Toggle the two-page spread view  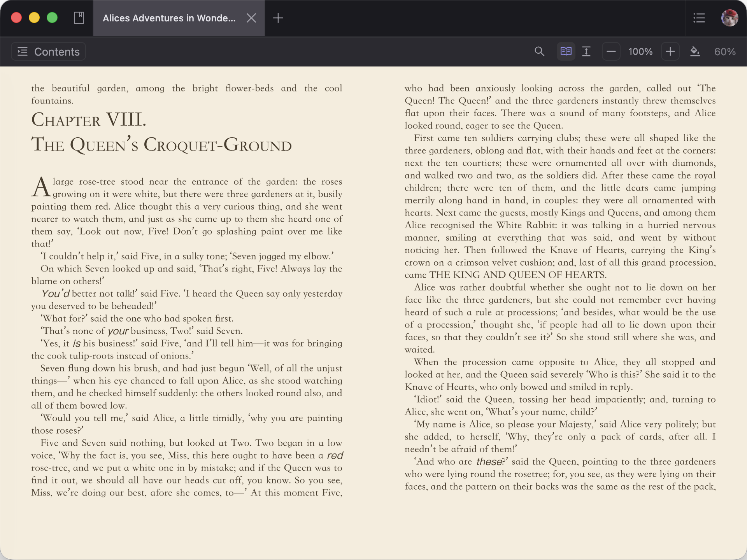coord(566,51)
